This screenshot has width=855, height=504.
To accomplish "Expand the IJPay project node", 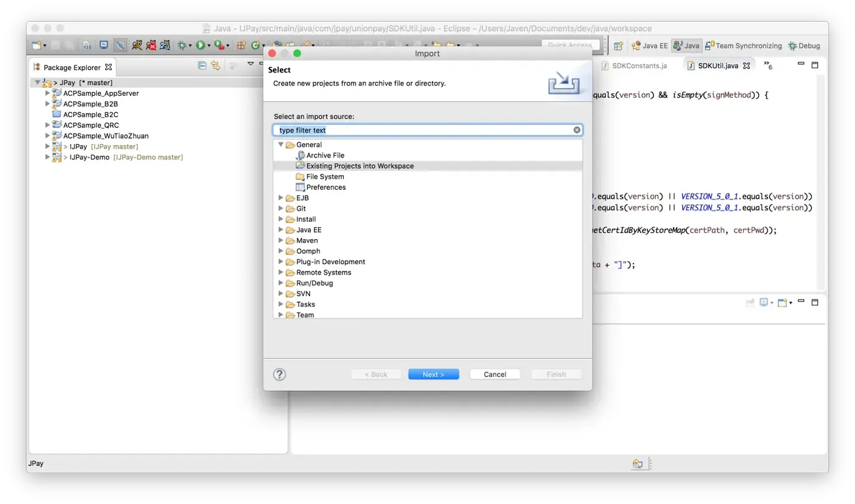I will 48,146.
